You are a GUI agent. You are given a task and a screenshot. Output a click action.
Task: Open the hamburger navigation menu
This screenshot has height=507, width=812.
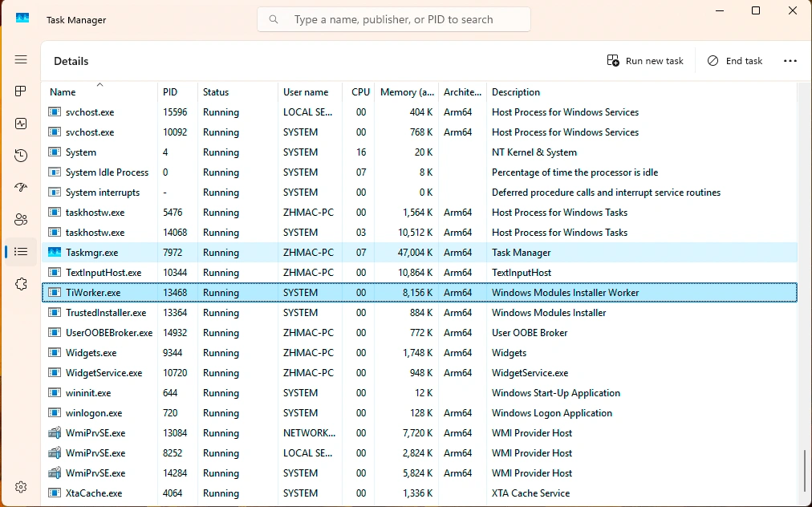(x=21, y=59)
